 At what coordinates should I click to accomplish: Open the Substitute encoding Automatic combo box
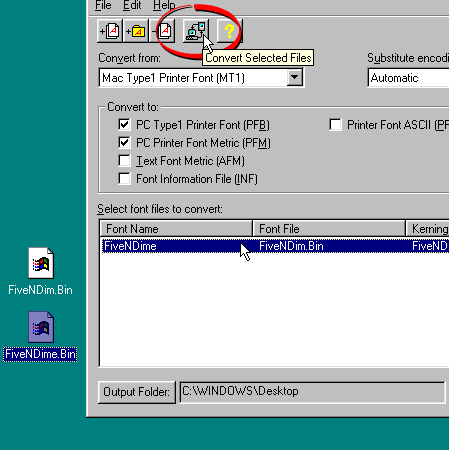point(408,78)
